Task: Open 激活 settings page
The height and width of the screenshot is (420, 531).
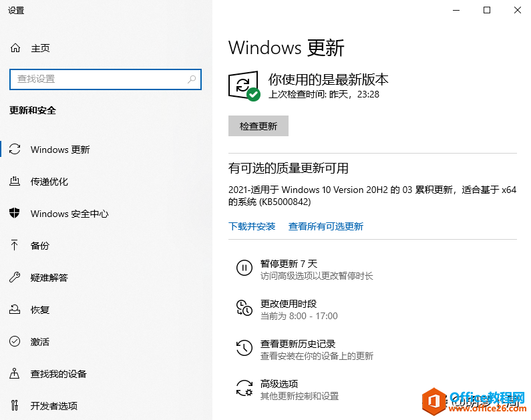Action: [x=40, y=341]
